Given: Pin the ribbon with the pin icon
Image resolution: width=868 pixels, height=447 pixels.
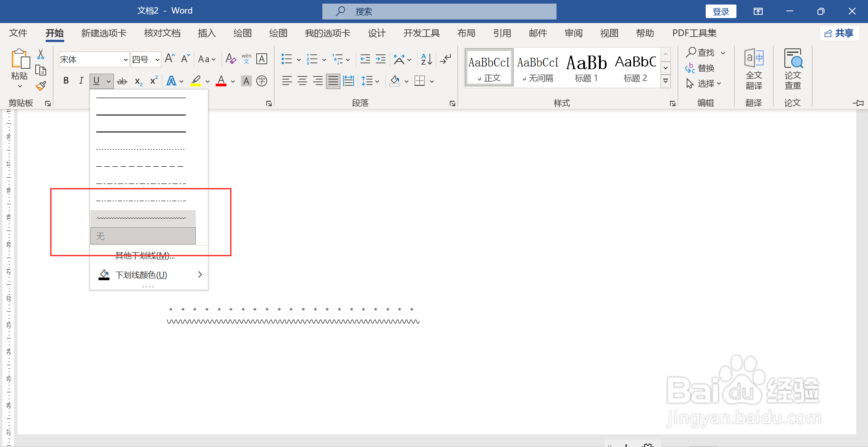Looking at the screenshot, I should (x=858, y=103).
